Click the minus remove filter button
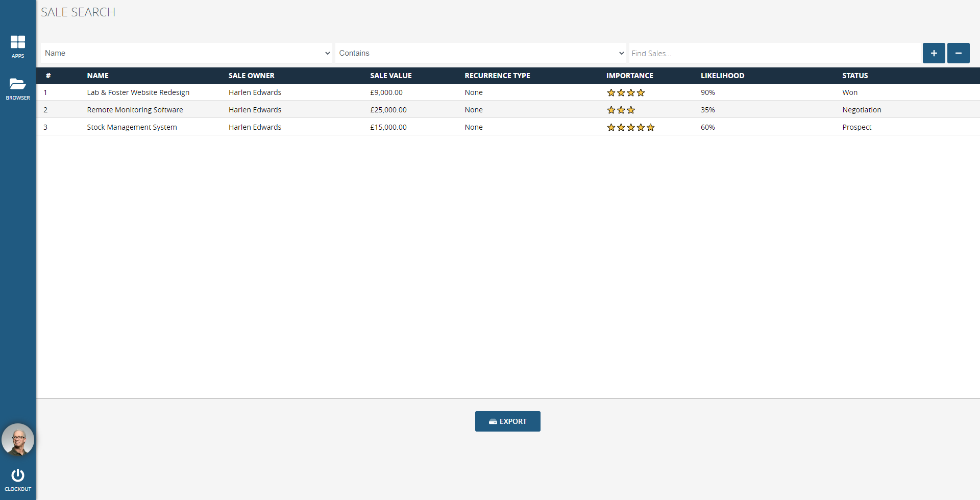Image resolution: width=980 pixels, height=500 pixels. pos(958,53)
